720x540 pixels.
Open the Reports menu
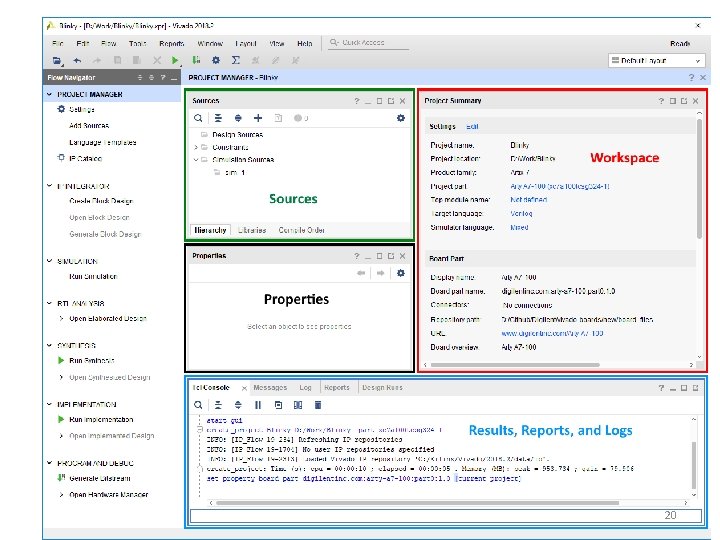click(172, 44)
